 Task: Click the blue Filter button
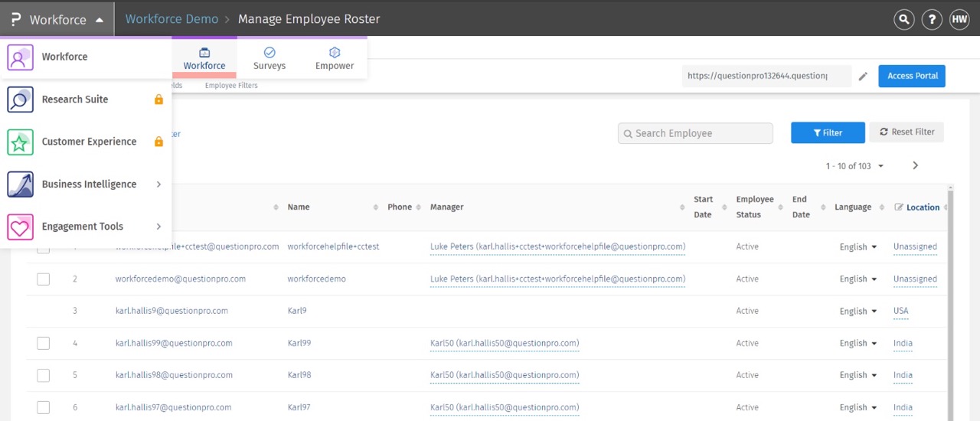(x=828, y=132)
